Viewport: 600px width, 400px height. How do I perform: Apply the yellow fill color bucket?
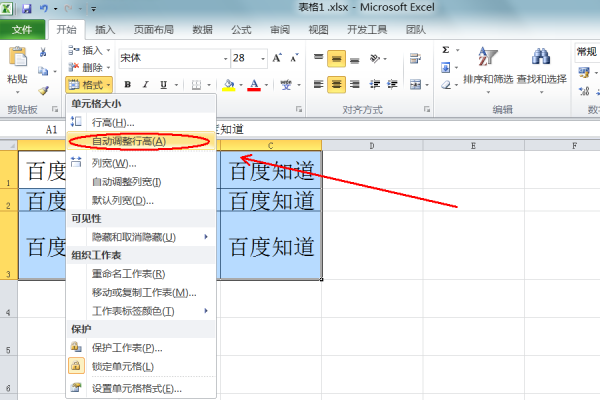pyautogui.click(x=229, y=85)
